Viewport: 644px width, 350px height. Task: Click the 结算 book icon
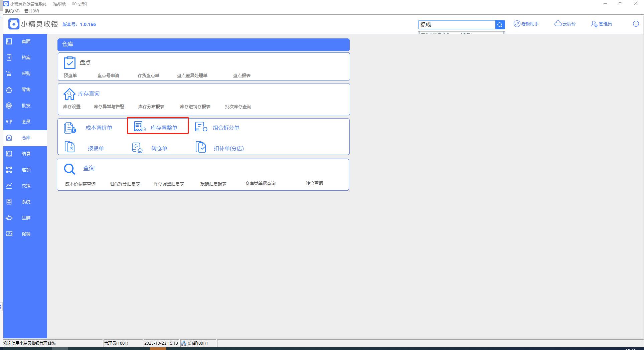point(9,154)
